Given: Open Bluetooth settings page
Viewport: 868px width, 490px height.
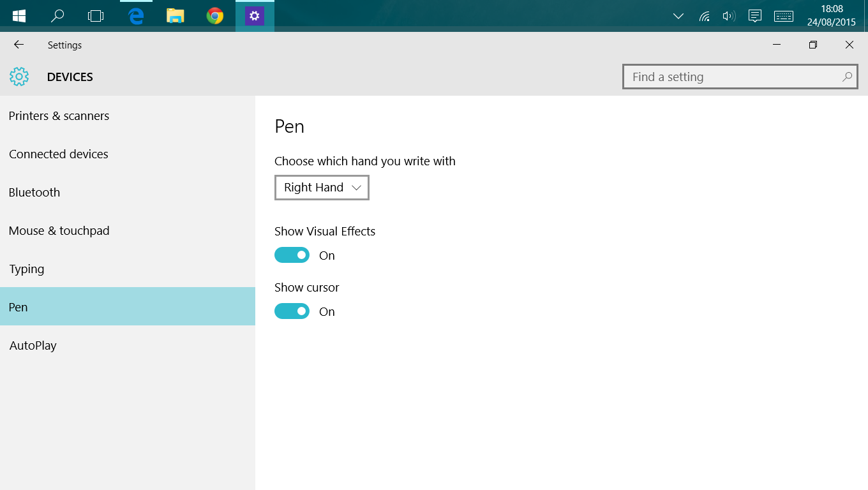Looking at the screenshot, I should (128, 192).
